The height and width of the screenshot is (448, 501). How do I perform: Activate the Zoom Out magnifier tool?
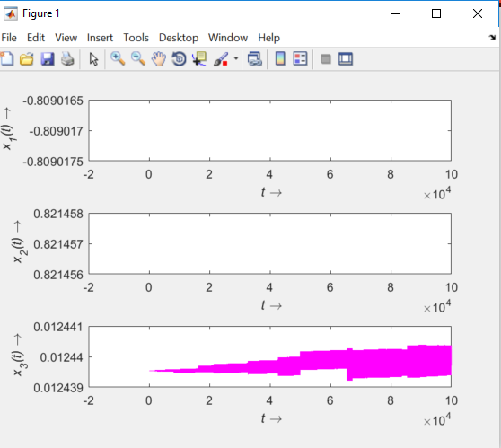pos(138,59)
